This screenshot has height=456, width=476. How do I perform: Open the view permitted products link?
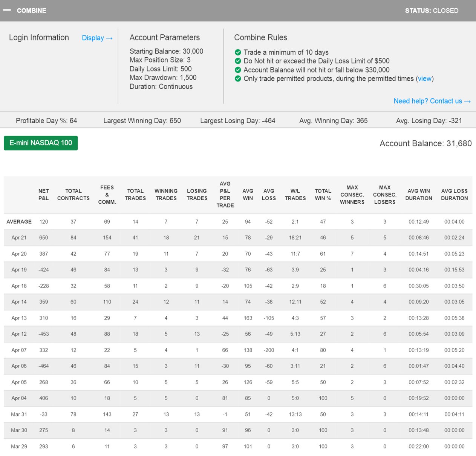(x=424, y=78)
